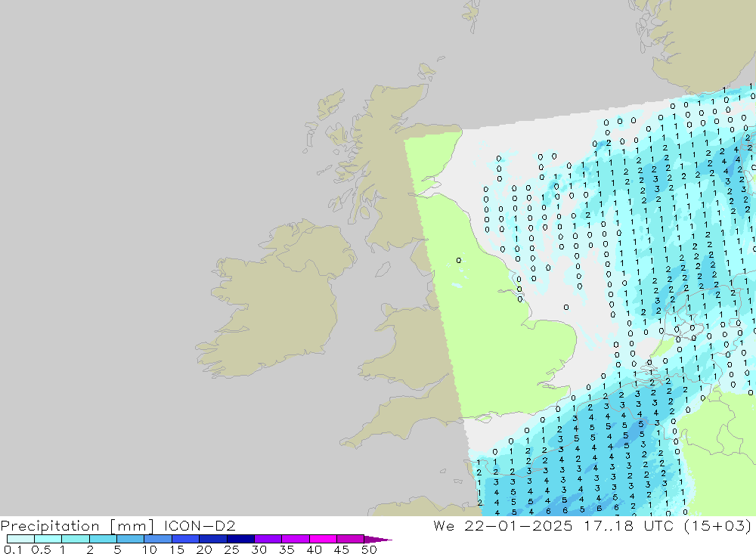Click the '50' legend scale label
The height and width of the screenshot is (554, 756).
tap(369, 549)
